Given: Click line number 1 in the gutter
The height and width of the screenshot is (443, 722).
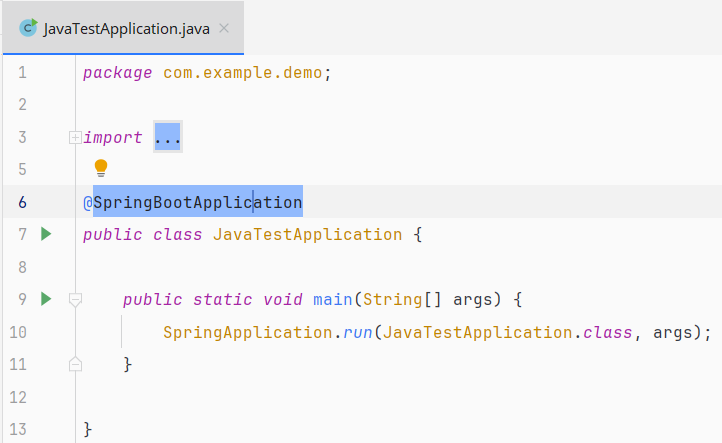Looking at the screenshot, I should [22, 72].
